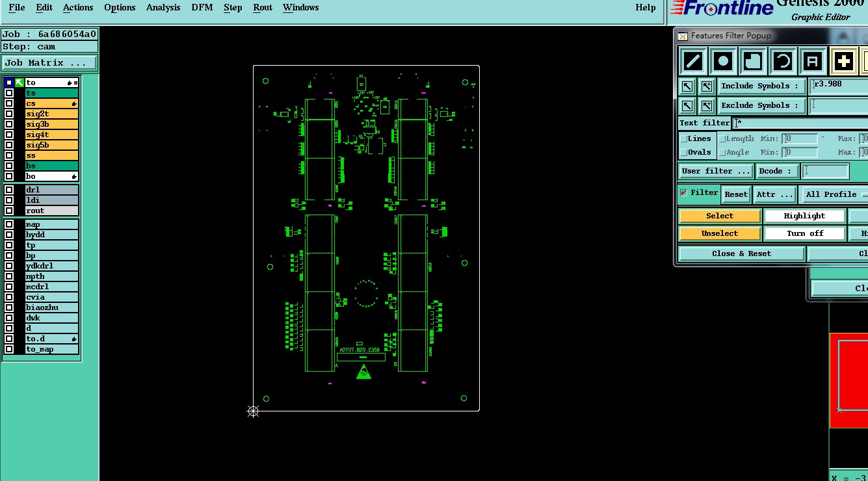Click the Exclude Symbols button
Image resolution: width=868 pixels, height=481 pixels.
(x=761, y=105)
